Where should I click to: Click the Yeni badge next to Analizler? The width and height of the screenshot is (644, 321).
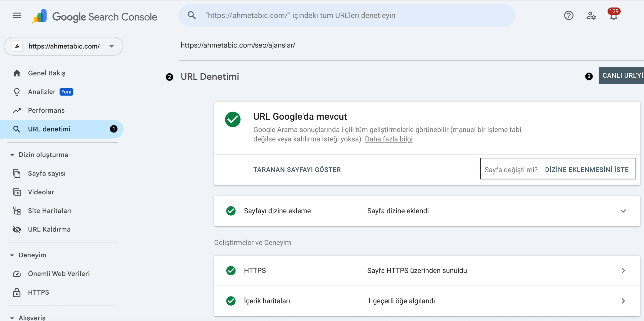click(66, 92)
